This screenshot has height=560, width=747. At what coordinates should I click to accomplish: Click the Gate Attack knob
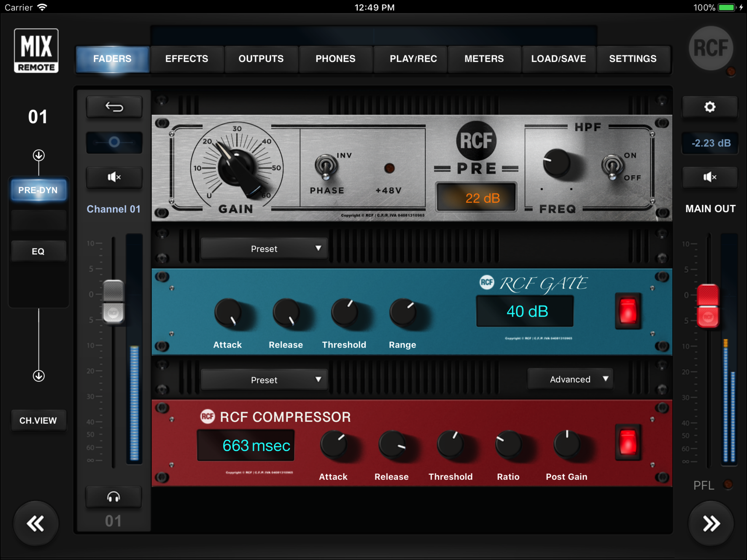228,312
